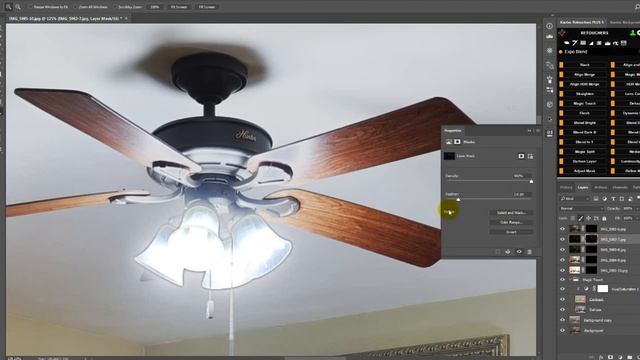Image resolution: width=640 pixels, height=360 pixels.
Task: Click Straighten in retouching panel
Action: click(584, 94)
